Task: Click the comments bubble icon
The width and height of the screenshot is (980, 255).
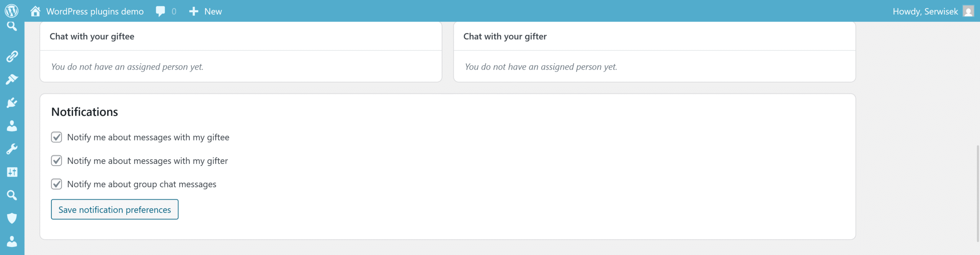Action: [x=160, y=11]
